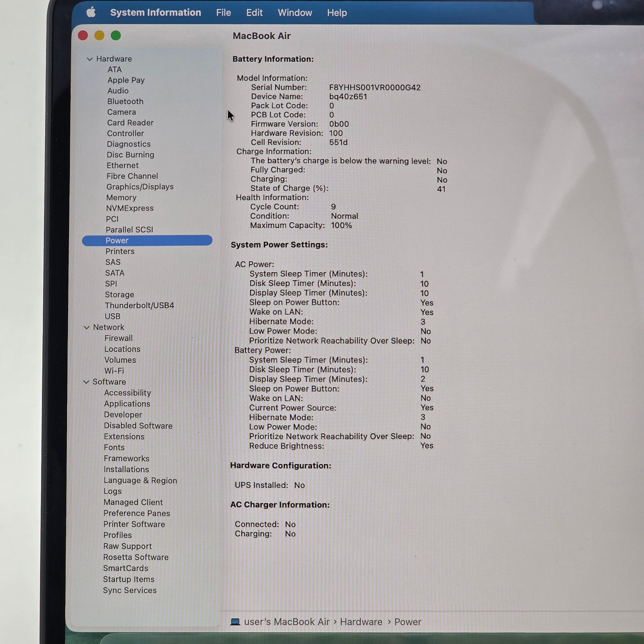This screenshot has height=644, width=644.
Task: Select Rosetta Software in the sidebar
Action: pos(136,557)
